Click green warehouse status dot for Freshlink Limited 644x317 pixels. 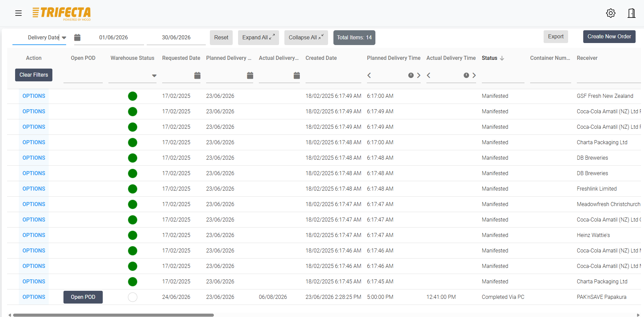click(x=133, y=189)
